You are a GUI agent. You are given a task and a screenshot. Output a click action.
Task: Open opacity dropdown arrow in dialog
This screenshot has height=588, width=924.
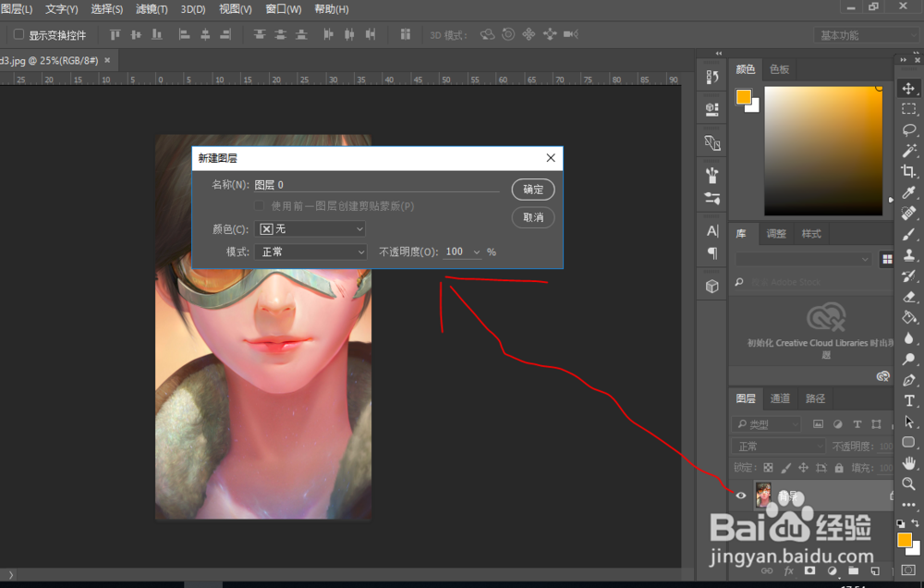(x=477, y=252)
